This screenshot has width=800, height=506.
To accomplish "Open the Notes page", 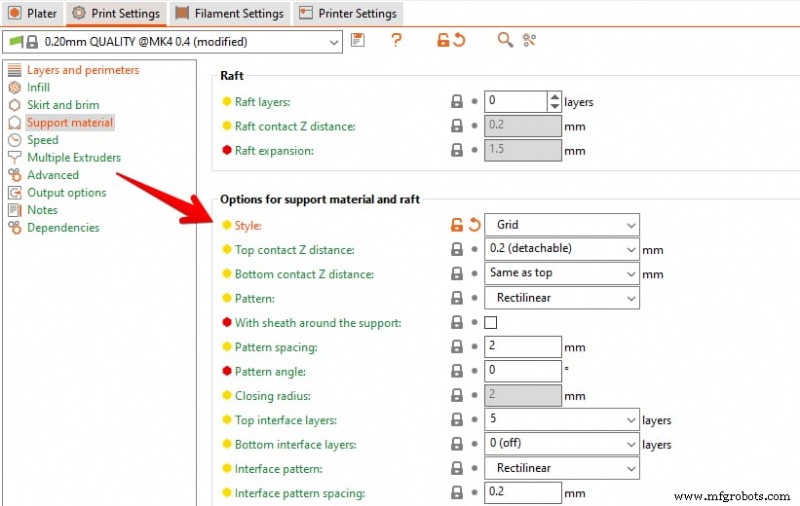I will coord(42,210).
